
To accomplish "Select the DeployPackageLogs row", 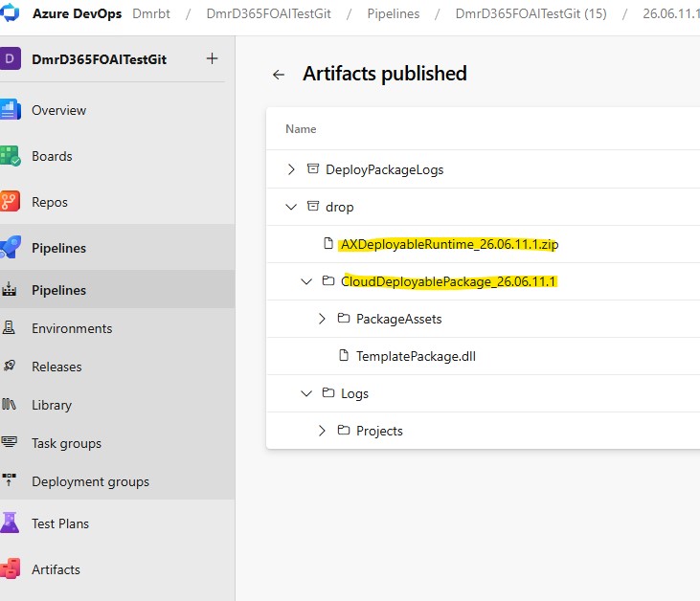I will point(483,169).
